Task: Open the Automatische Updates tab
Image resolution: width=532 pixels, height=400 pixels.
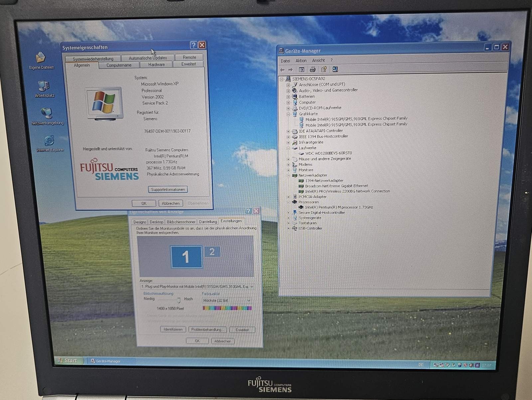Action: coord(148,58)
